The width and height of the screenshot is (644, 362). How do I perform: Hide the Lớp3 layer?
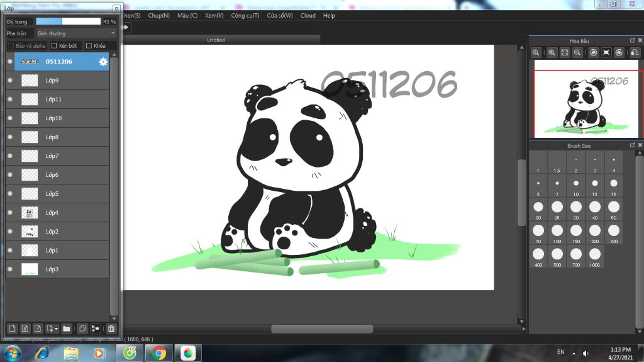coord(10,269)
